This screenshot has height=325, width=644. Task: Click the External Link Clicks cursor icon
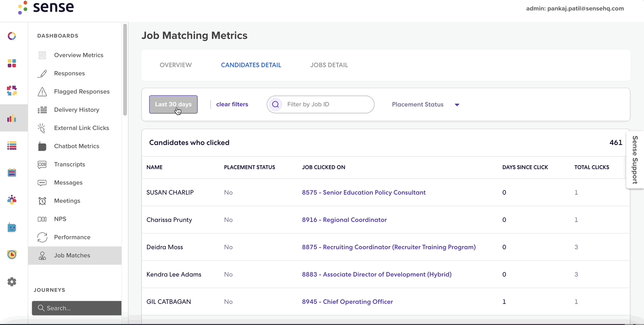tap(42, 128)
